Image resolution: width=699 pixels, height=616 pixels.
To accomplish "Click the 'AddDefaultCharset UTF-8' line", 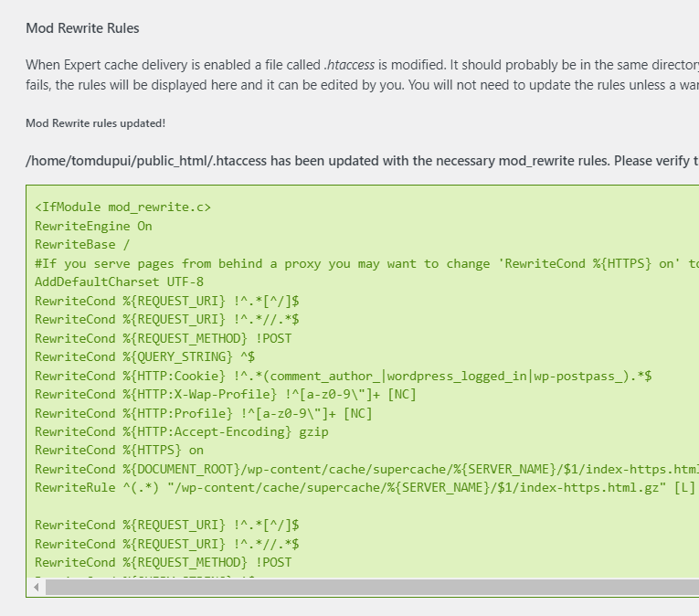I will point(119,281).
